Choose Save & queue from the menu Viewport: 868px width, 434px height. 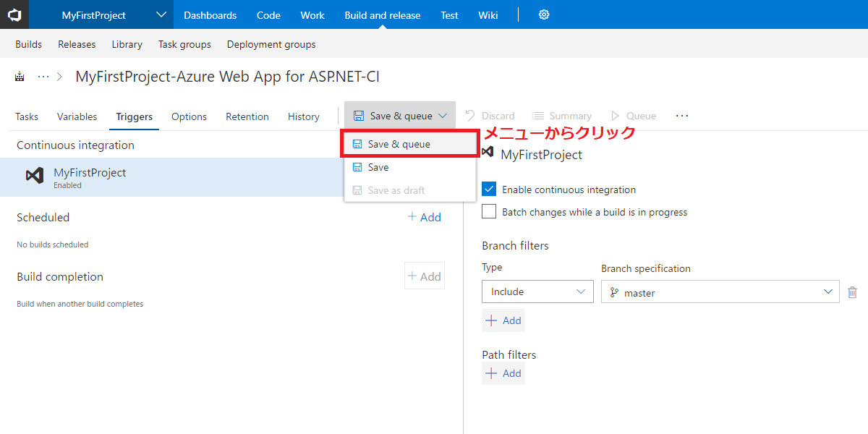(410, 144)
